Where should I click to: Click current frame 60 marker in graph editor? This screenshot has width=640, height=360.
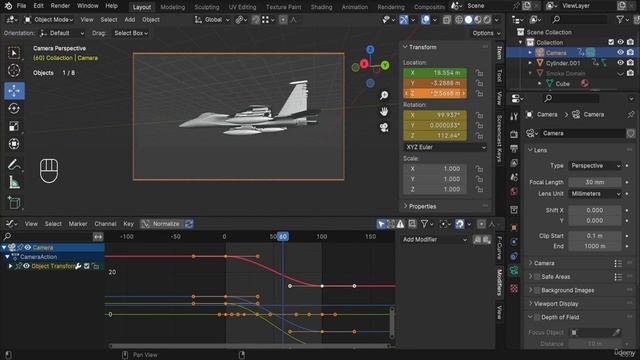tap(282, 236)
